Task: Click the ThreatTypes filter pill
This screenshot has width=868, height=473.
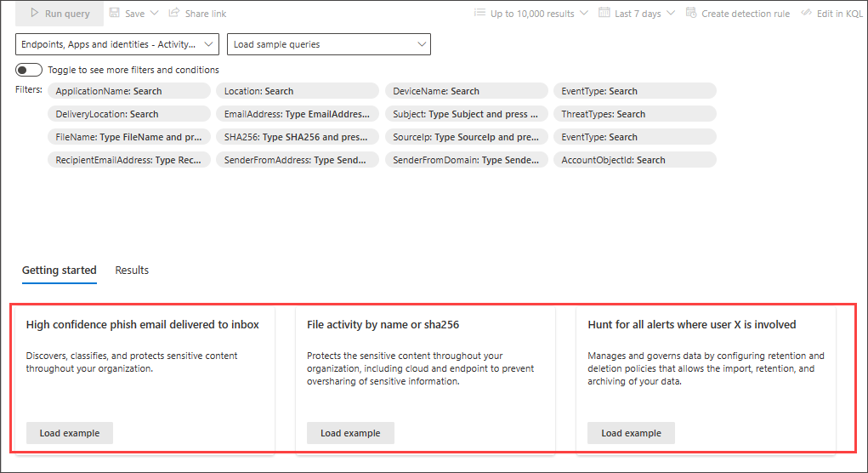Action: [x=635, y=114]
